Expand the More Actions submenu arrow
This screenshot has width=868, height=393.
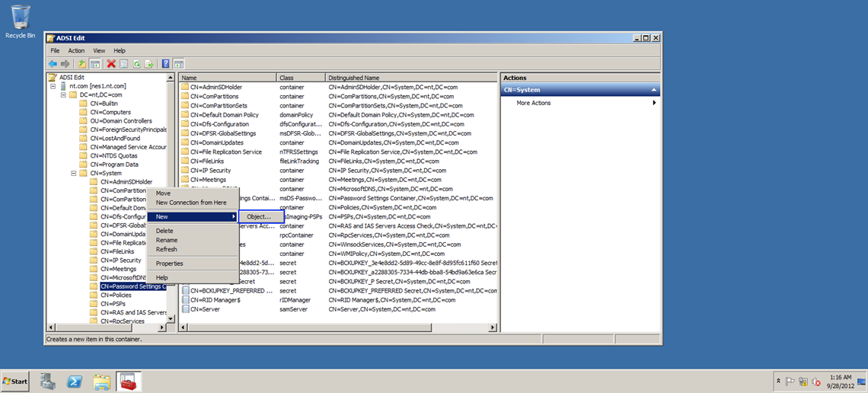(655, 103)
